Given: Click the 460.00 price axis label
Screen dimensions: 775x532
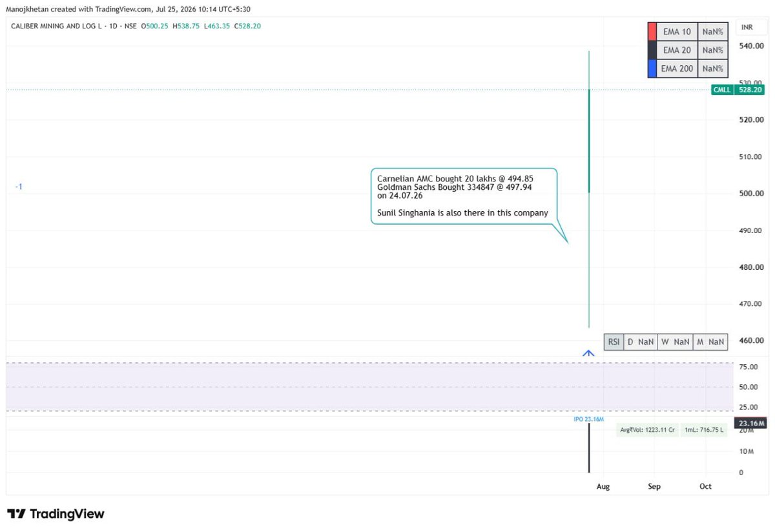Looking at the screenshot, I should tap(752, 341).
